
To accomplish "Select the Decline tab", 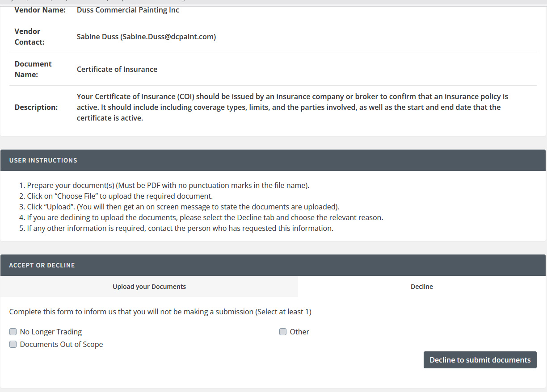I will [421, 287].
